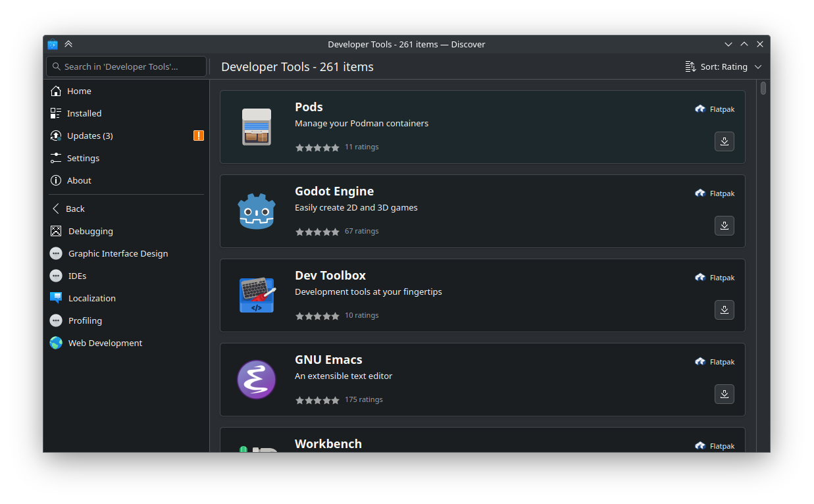Screen dimensions: 814x504
Task: Click the Discover app icon in title bar
Action: point(53,44)
